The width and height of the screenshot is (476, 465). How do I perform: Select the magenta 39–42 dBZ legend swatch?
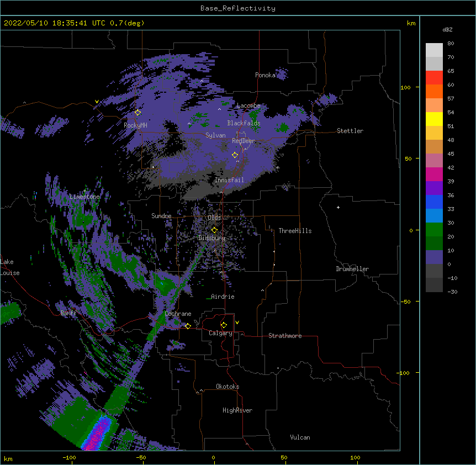pos(434,174)
